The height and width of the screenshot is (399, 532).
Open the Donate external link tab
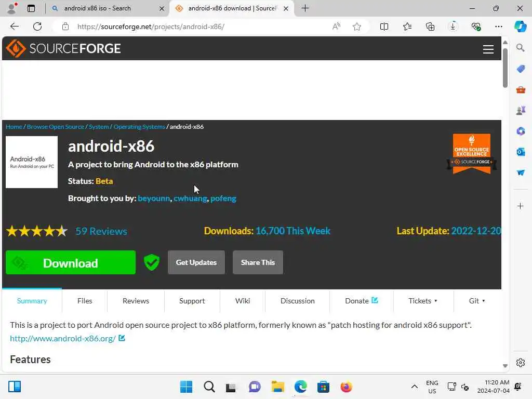362,301
